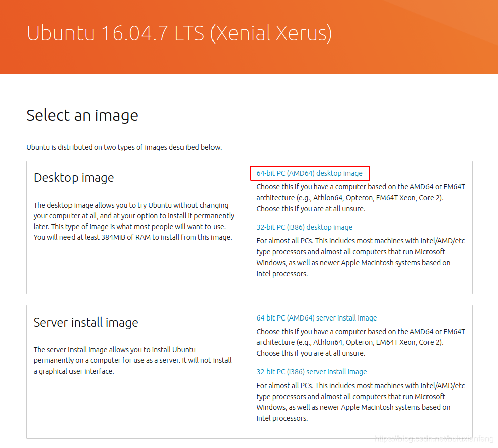498x448 pixels.
Task: Click the 'Select an image' heading
Action: coord(82,116)
